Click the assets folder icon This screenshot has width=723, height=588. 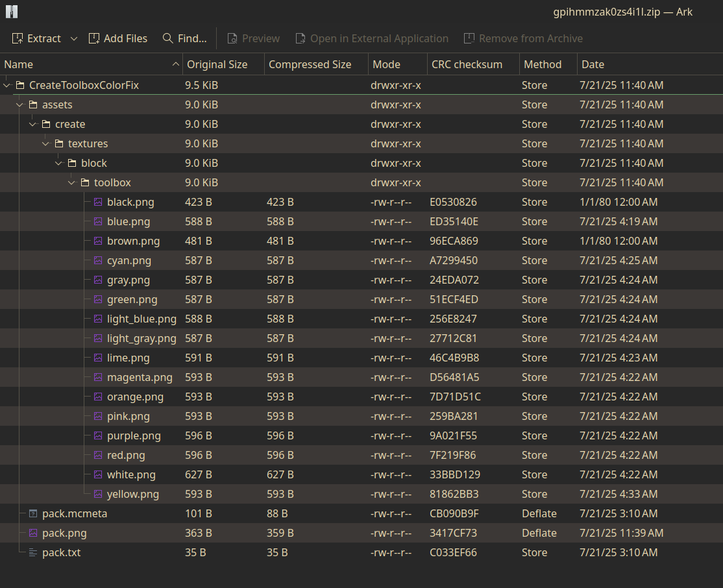pos(32,104)
